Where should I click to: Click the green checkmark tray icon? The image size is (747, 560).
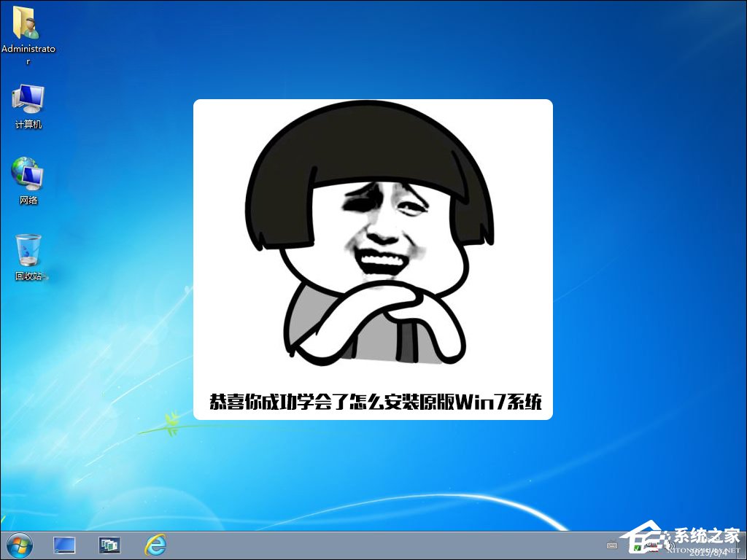pos(637,547)
